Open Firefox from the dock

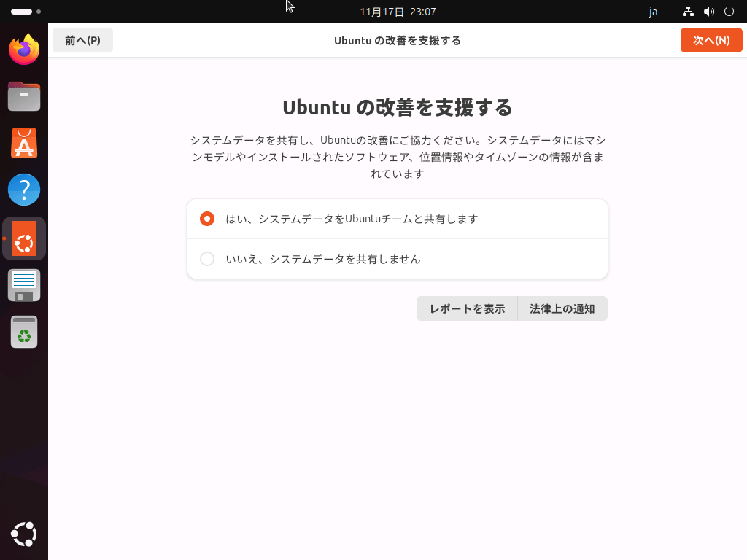click(24, 49)
